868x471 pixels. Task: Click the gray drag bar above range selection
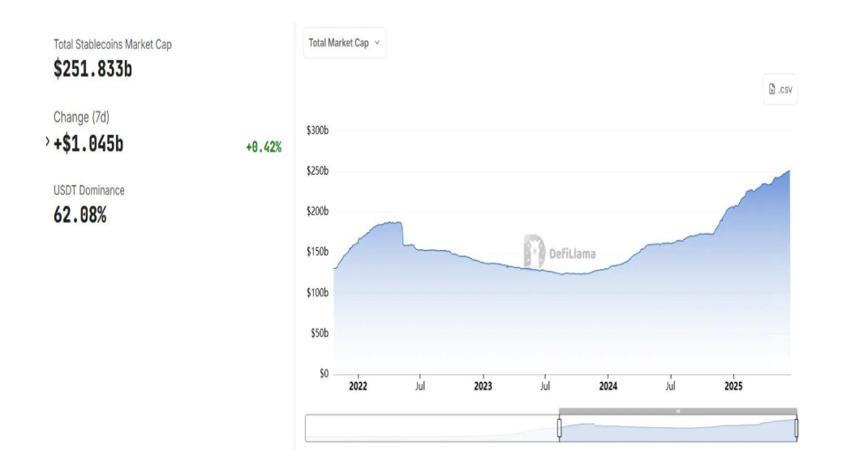point(677,412)
